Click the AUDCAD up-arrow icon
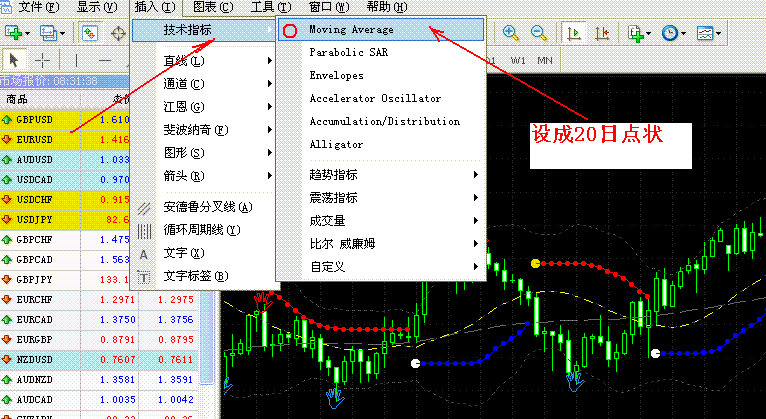The height and width of the screenshot is (419, 766). [x=7, y=400]
